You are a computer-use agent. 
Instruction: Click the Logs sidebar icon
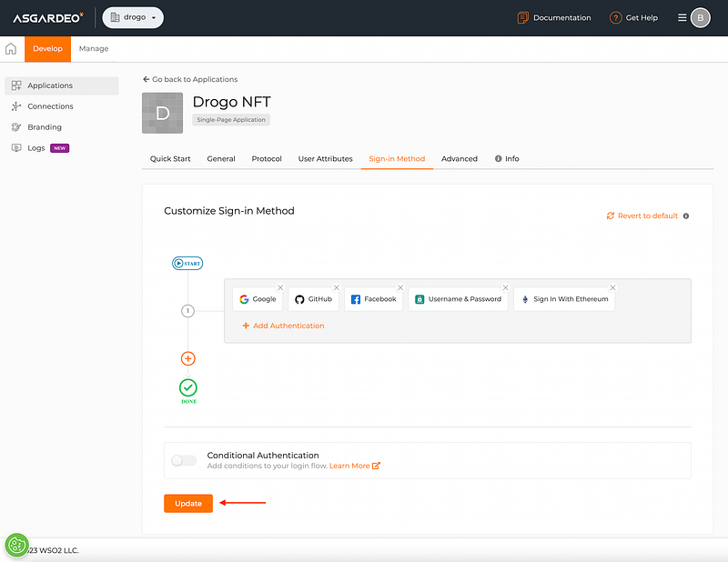16,148
